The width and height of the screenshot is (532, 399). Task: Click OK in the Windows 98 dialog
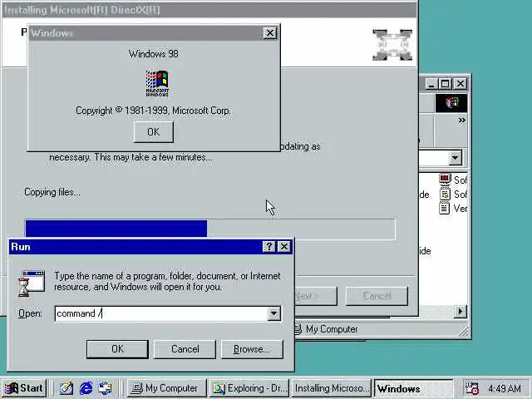coord(153,131)
